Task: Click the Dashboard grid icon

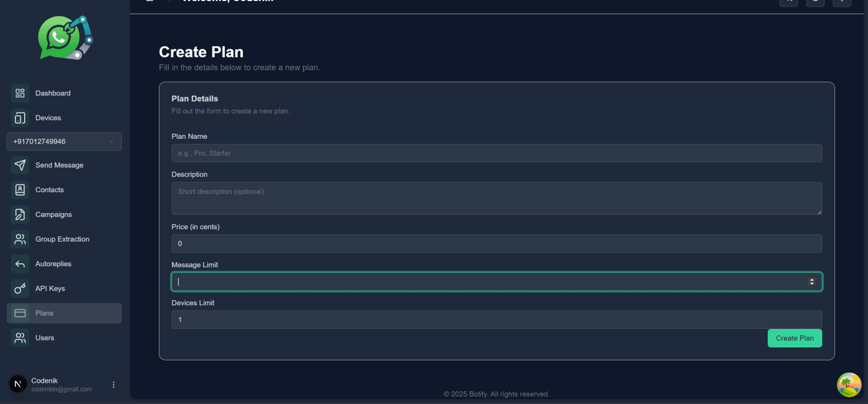Action: [20, 93]
